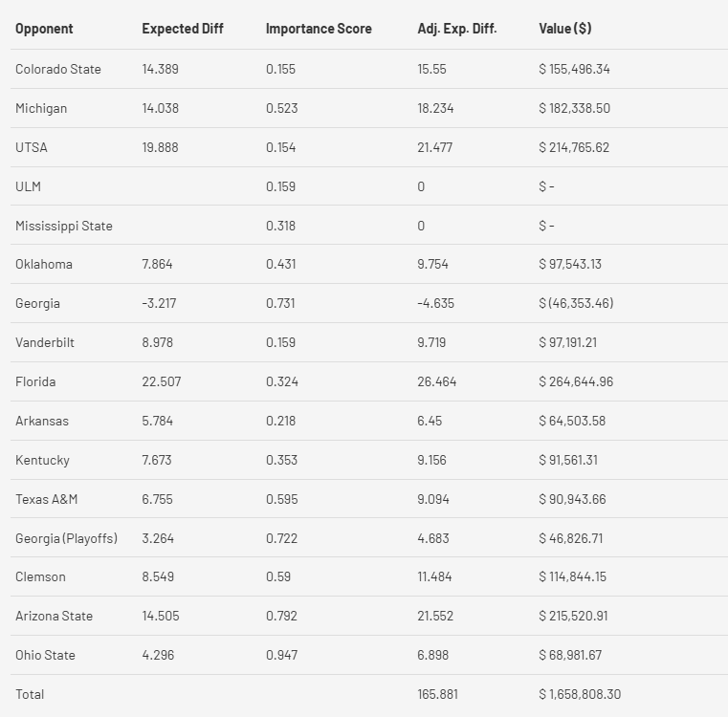Screen dimensions: 728x717
Task: Select Oklahoma's expected diff 7.864
Action: (157, 264)
